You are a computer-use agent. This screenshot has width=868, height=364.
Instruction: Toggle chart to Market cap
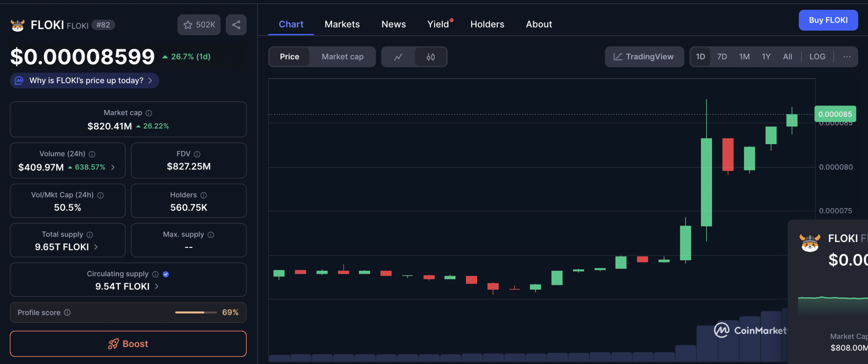[342, 57]
